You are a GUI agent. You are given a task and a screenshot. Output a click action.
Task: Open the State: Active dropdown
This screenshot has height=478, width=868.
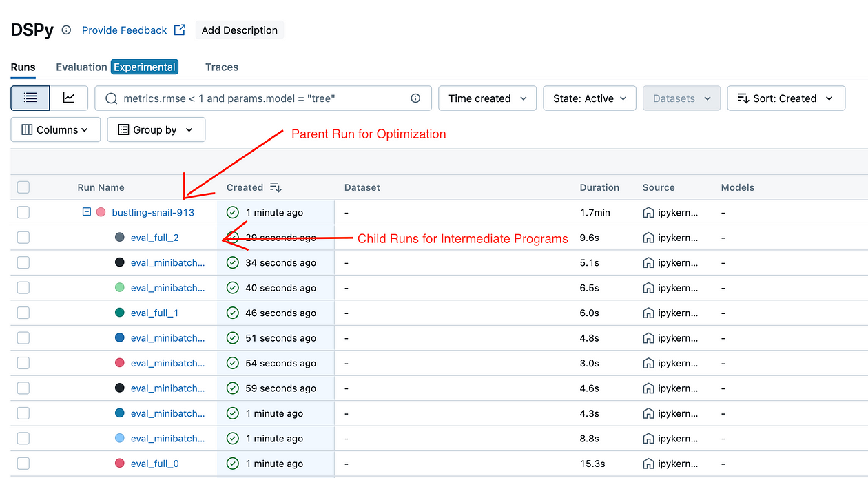point(589,98)
